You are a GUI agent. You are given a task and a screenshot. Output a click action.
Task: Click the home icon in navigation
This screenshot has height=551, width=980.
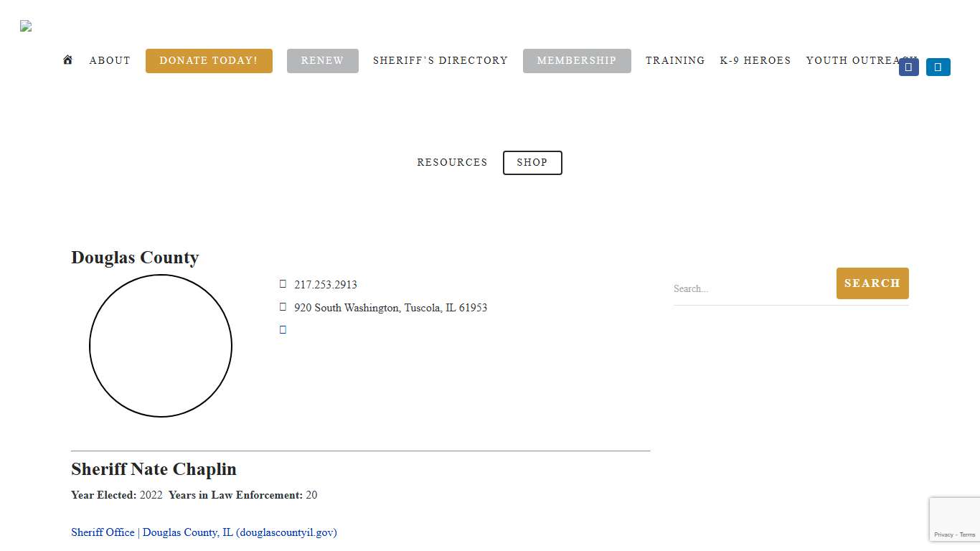pyautogui.click(x=67, y=60)
